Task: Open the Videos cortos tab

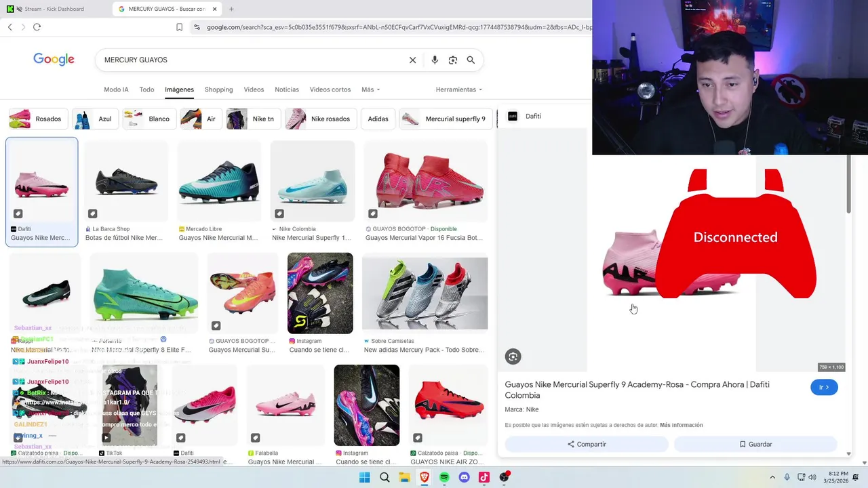Action: pyautogui.click(x=330, y=89)
